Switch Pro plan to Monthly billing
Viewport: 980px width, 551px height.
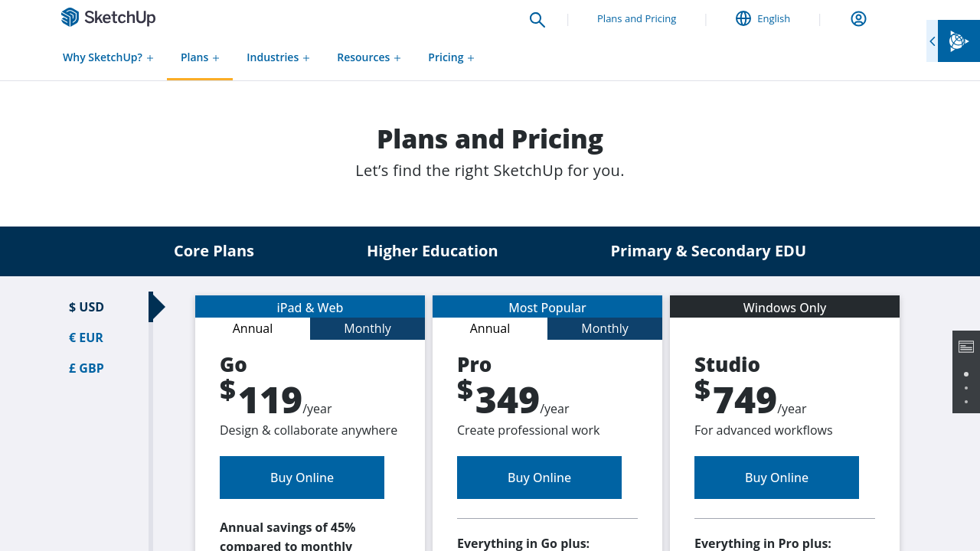[x=605, y=328]
